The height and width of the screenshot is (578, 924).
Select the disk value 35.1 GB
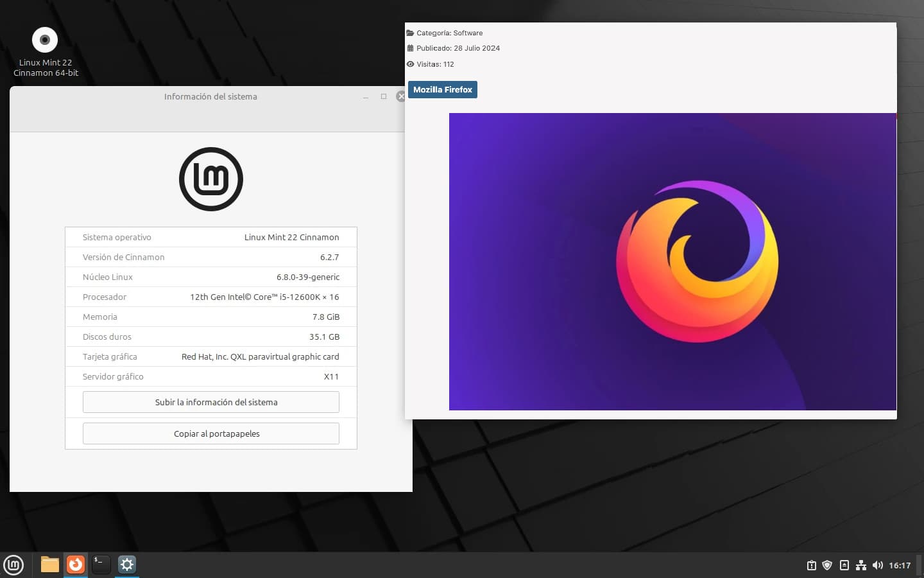click(324, 337)
